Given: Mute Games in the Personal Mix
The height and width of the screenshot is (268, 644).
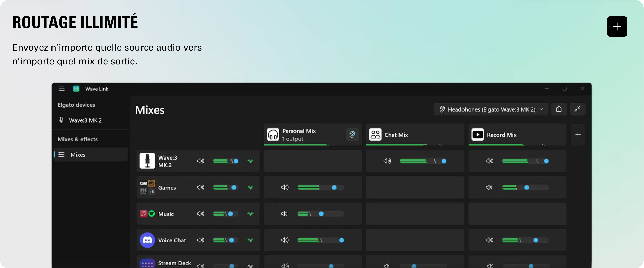Looking at the screenshot, I should click(285, 187).
